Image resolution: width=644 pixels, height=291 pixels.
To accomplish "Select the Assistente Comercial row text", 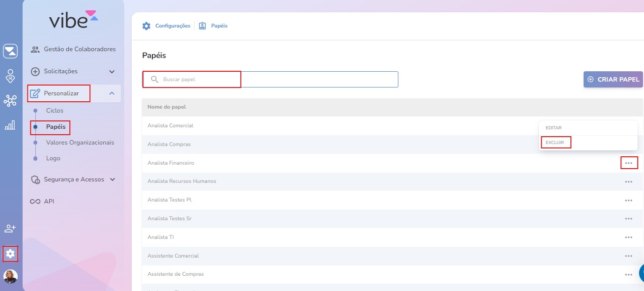I will (x=173, y=256).
